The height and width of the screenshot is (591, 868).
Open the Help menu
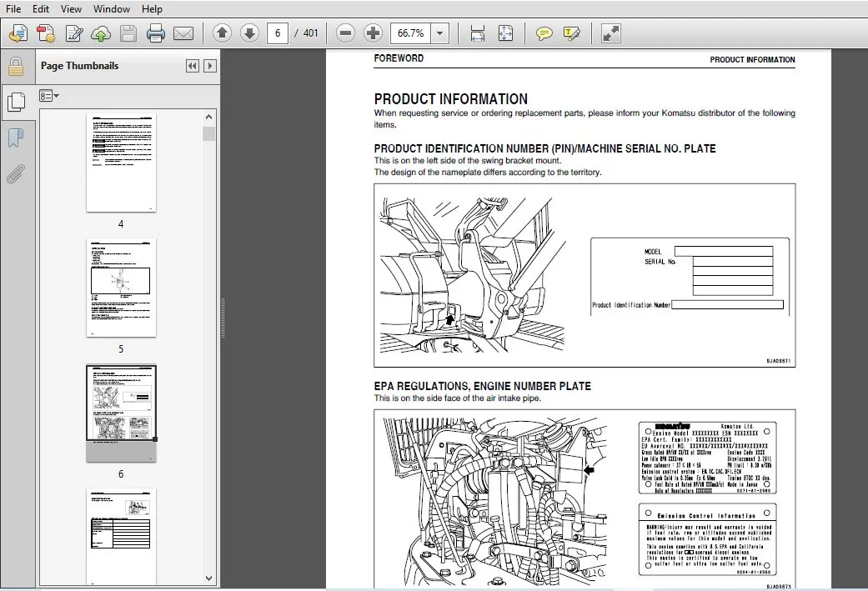tap(152, 9)
